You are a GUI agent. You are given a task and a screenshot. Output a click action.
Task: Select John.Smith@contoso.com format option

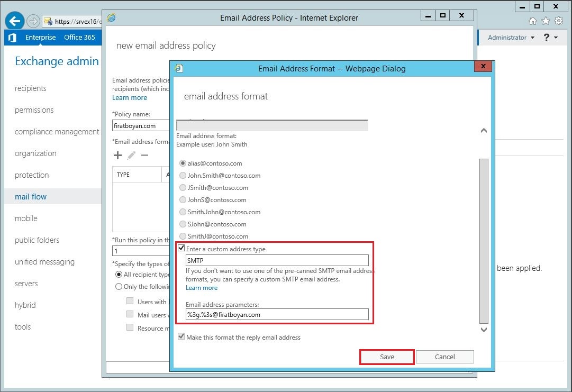(183, 176)
